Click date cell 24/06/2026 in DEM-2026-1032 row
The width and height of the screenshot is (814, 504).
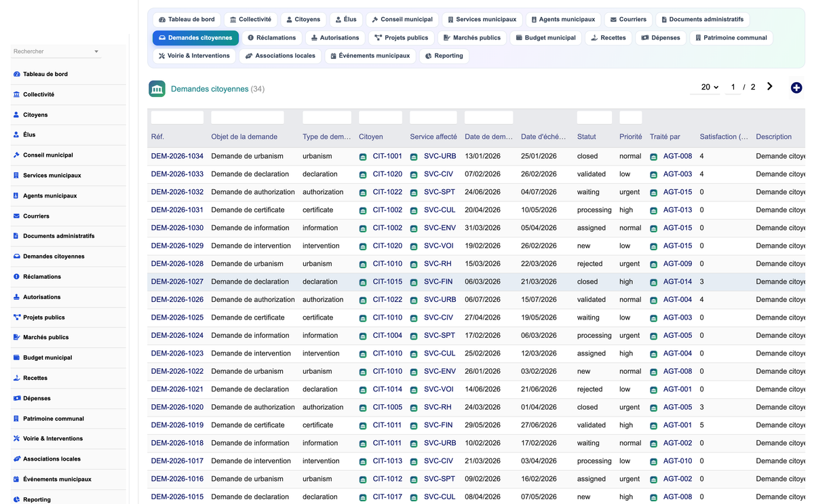(x=483, y=192)
